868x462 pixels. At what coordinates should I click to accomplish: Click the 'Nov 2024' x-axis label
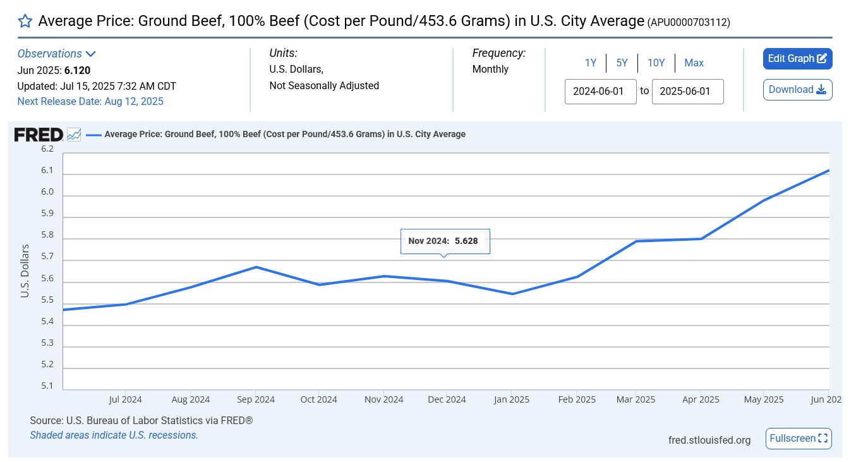click(x=383, y=399)
